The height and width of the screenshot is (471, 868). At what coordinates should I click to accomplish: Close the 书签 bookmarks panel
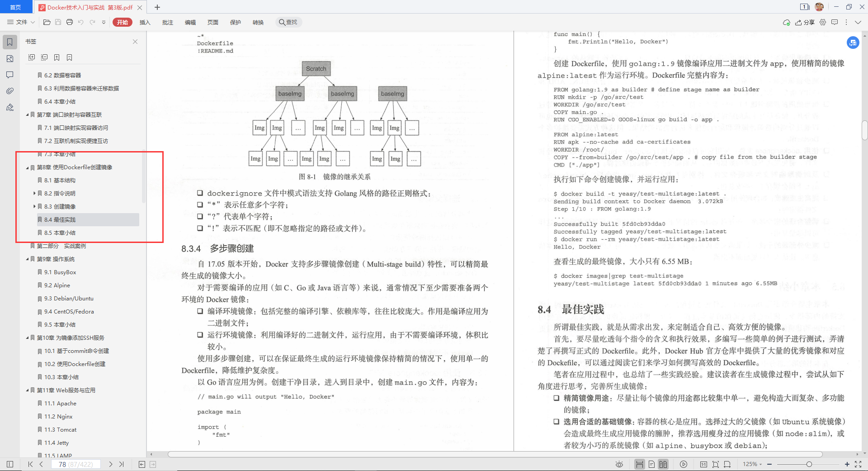(135, 42)
